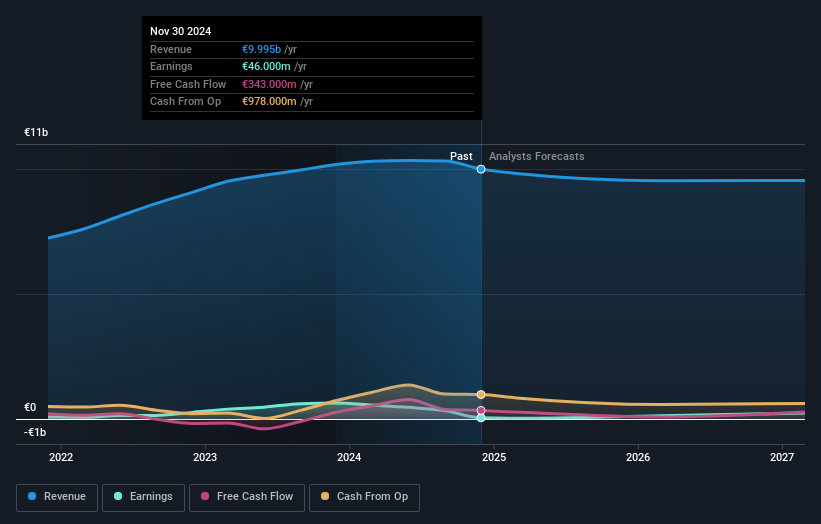Click the Free Cash Flow label in tooltip
The image size is (821, 524).
[x=188, y=84]
